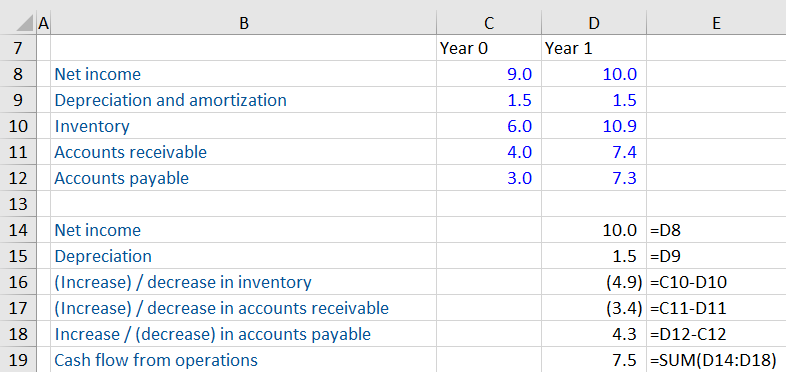This screenshot has width=786, height=372.
Task: Select column A header
Action: click(44, 23)
